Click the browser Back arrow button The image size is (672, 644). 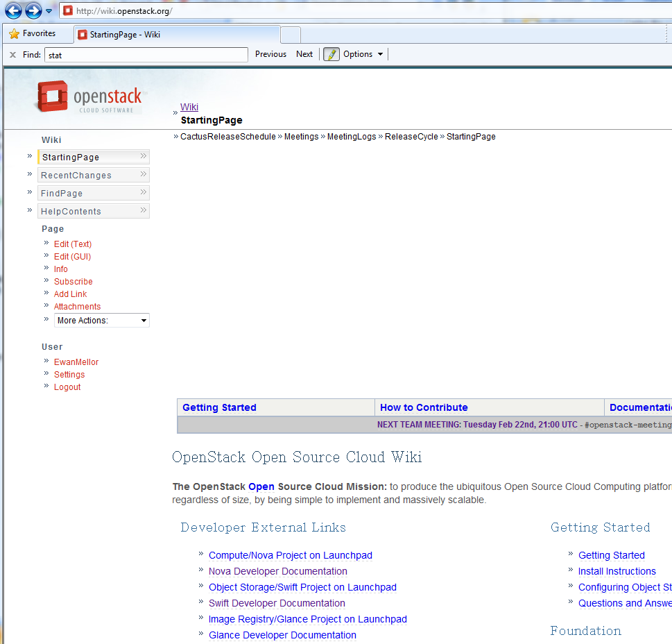pos(13,10)
